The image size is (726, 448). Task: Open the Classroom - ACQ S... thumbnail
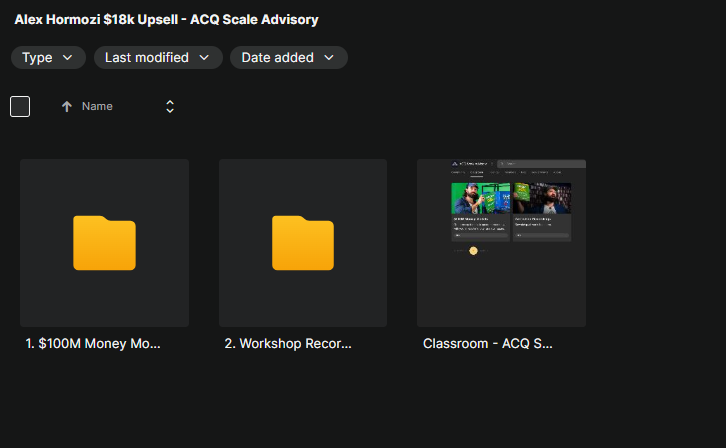pyautogui.click(x=501, y=243)
